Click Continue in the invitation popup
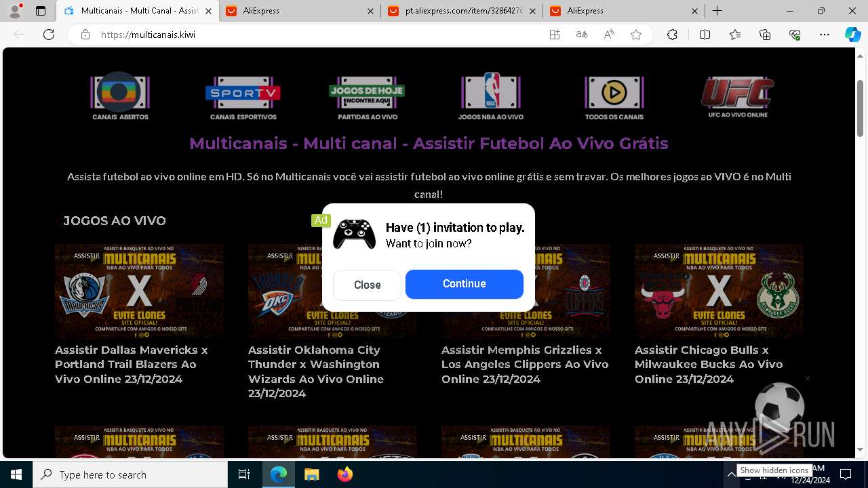868x488 pixels. [465, 284]
